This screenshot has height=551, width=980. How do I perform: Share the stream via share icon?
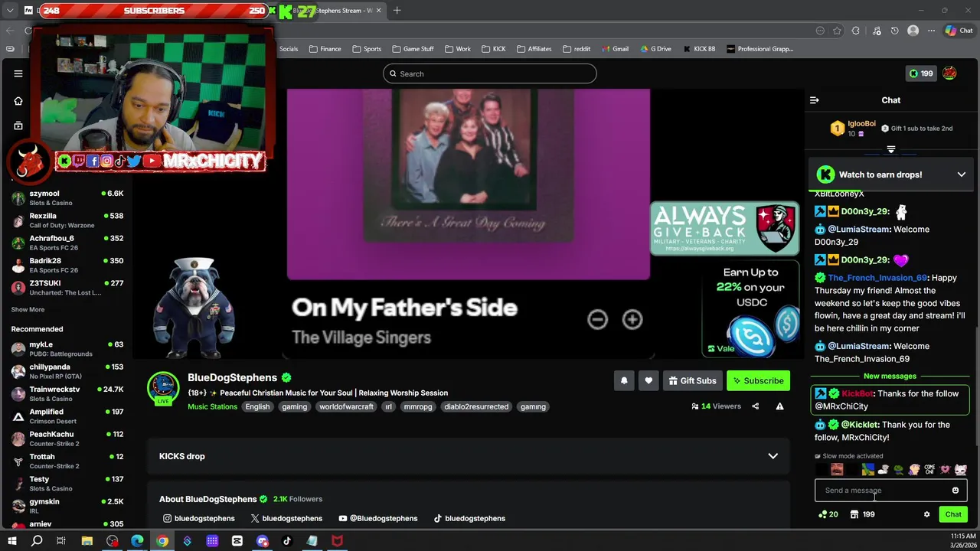tap(756, 406)
